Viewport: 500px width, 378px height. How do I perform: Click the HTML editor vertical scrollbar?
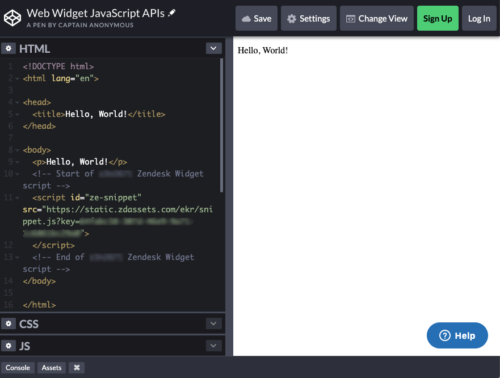(x=221, y=125)
